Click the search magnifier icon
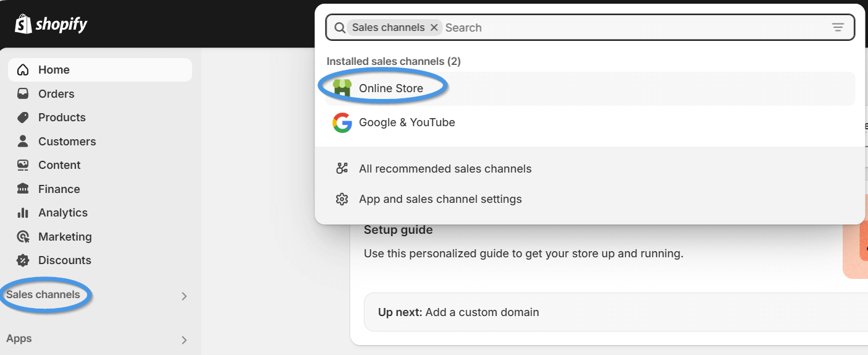 click(x=340, y=28)
